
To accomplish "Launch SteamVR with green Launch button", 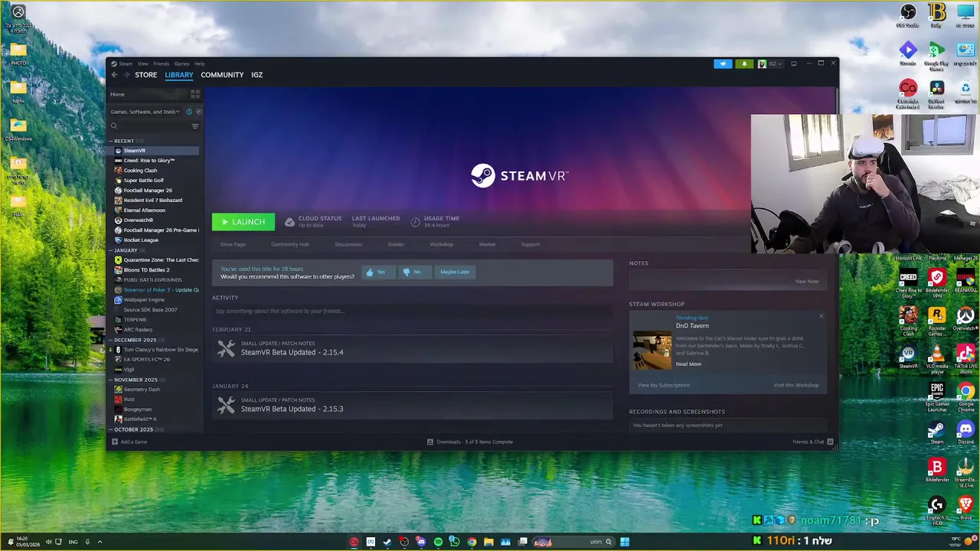I will (x=243, y=222).
